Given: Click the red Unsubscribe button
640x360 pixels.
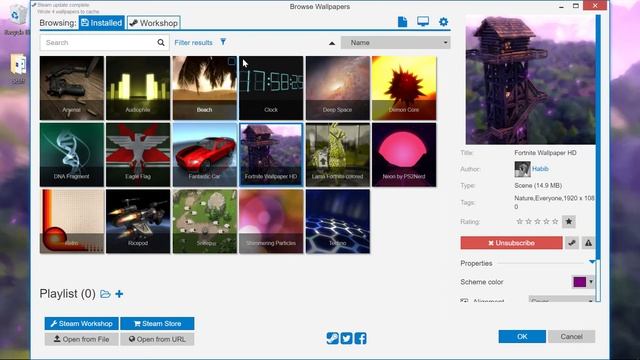Looking at the screenshot, I should [511, 243].
